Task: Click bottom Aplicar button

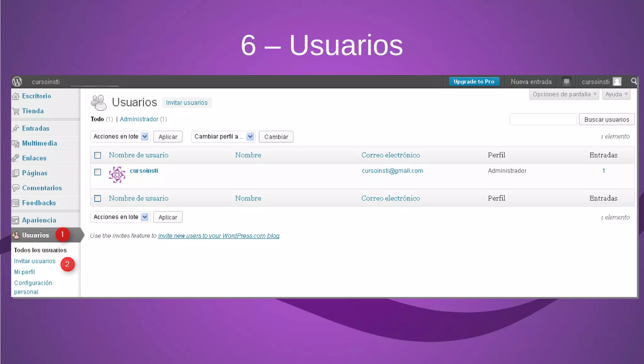Action: tap(168, 217)
